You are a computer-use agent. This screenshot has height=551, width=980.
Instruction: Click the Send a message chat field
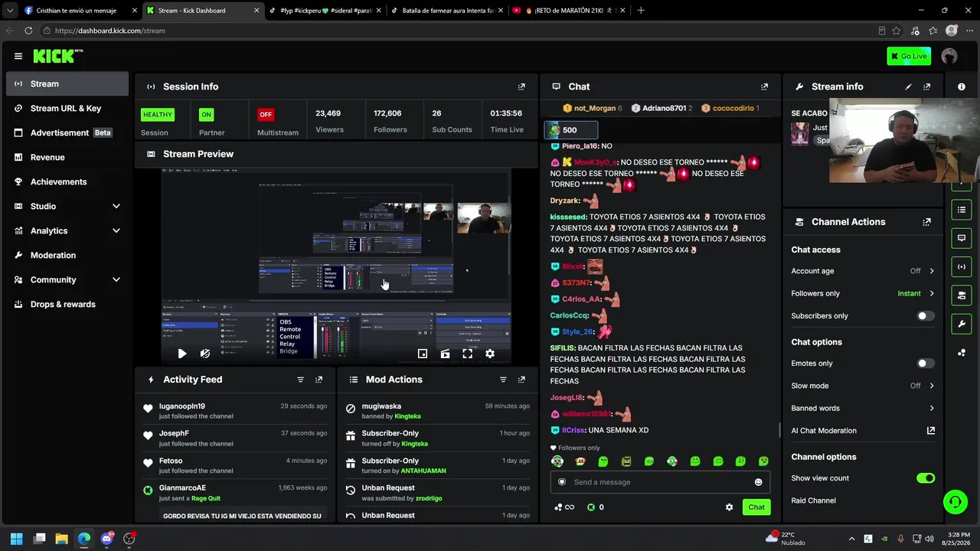point(660,482)
